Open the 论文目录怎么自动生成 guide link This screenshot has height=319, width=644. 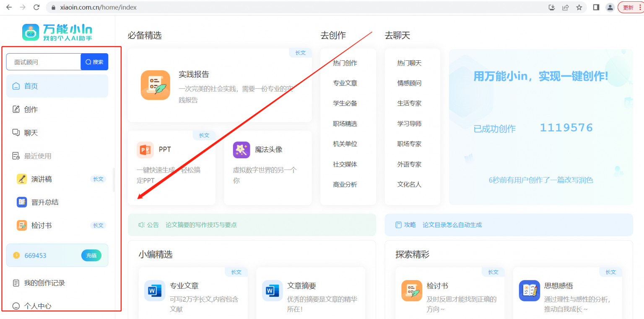click(x=452, y=225)
